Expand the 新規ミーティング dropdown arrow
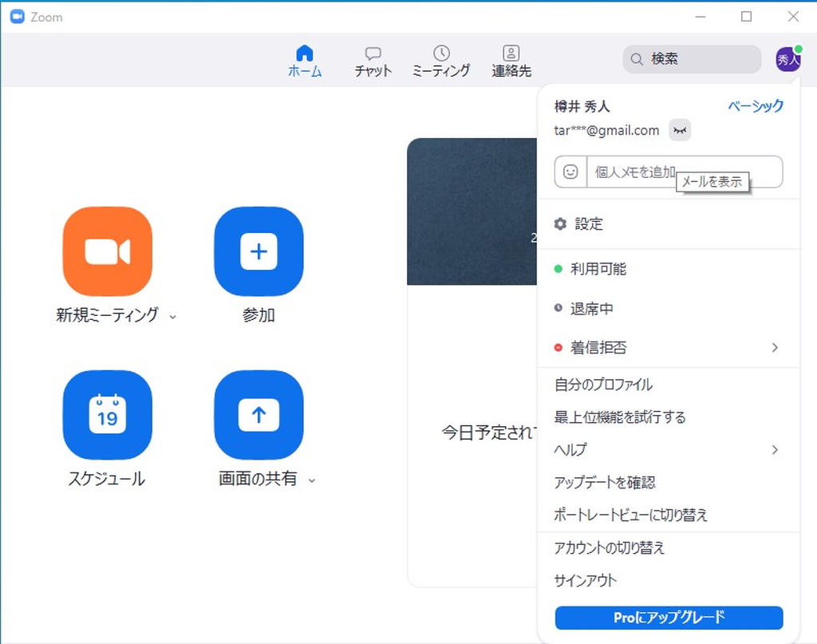 point(173,317)
